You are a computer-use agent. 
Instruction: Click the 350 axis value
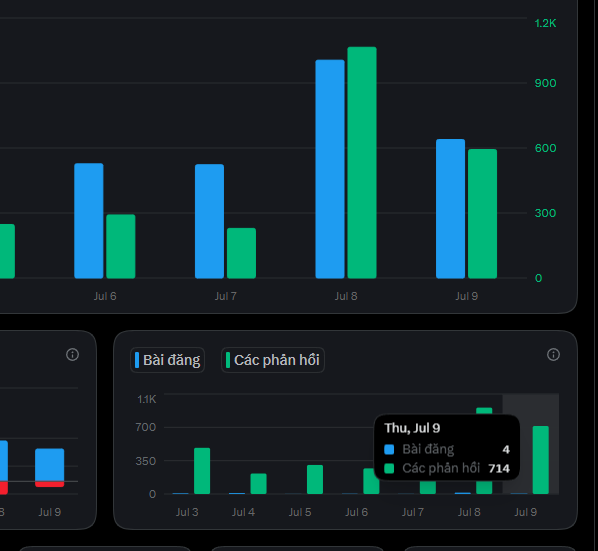pyautogui.click(x=146, y=461)
